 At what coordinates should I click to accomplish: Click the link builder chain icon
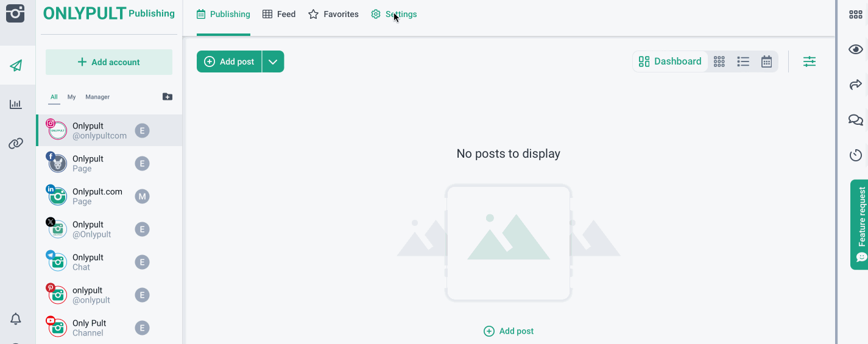pos(16,144)
